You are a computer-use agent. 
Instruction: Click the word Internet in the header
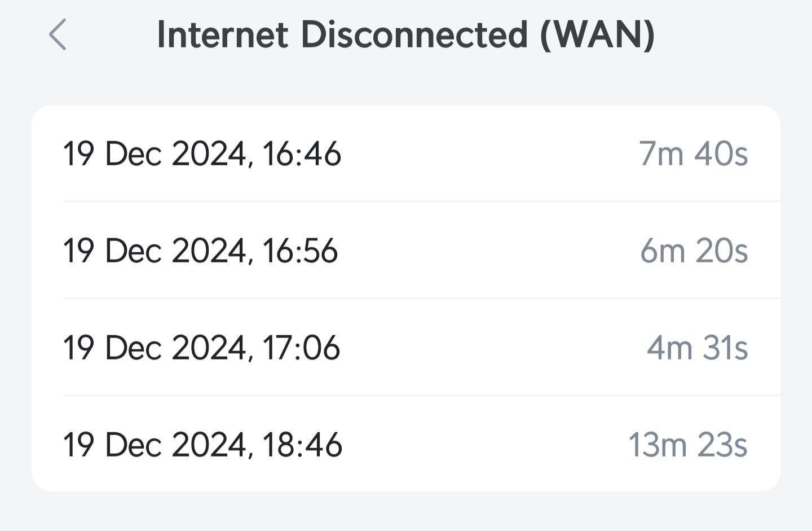pyautogui.click(x=223, y=34)
